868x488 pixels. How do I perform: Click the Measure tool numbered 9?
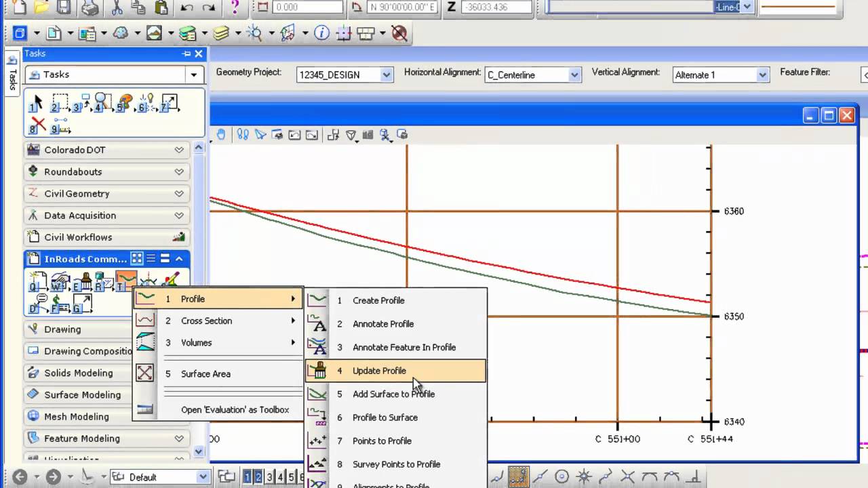[60, 125]
